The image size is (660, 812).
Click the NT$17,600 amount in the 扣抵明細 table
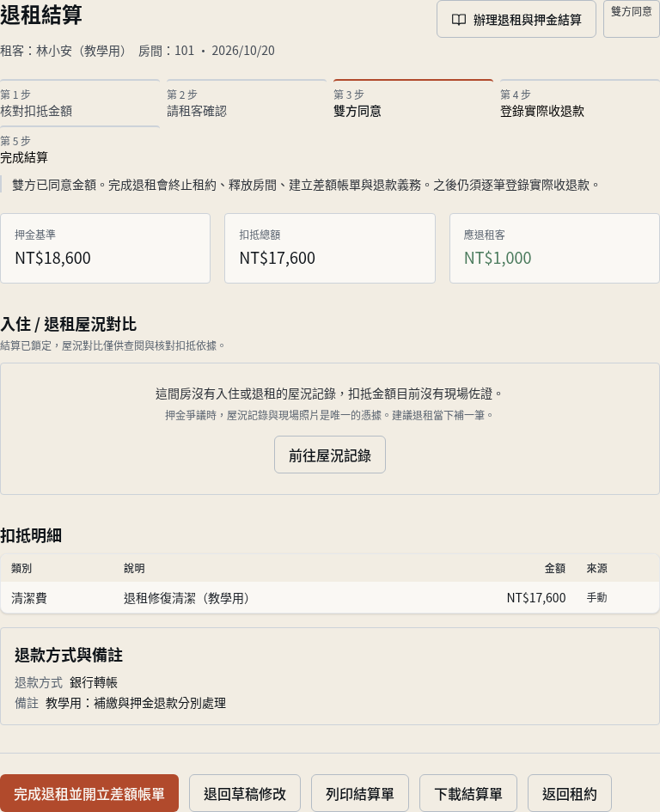click(x=536, y=598)
